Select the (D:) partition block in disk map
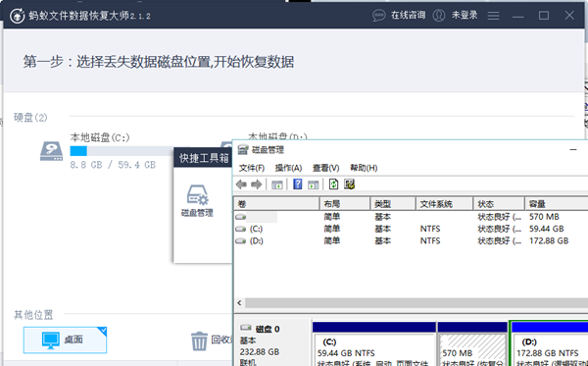This screenshot has width=588, height=366. [x=549, y=343]
